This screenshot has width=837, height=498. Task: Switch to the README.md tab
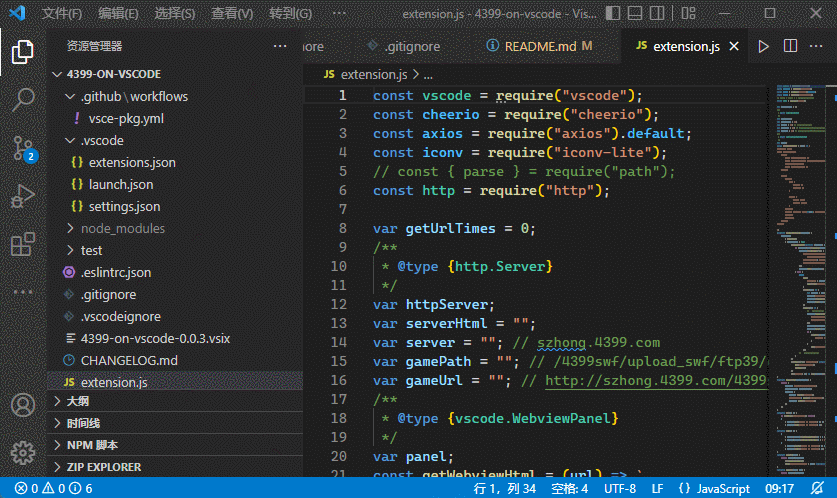[x=540, y=46]
